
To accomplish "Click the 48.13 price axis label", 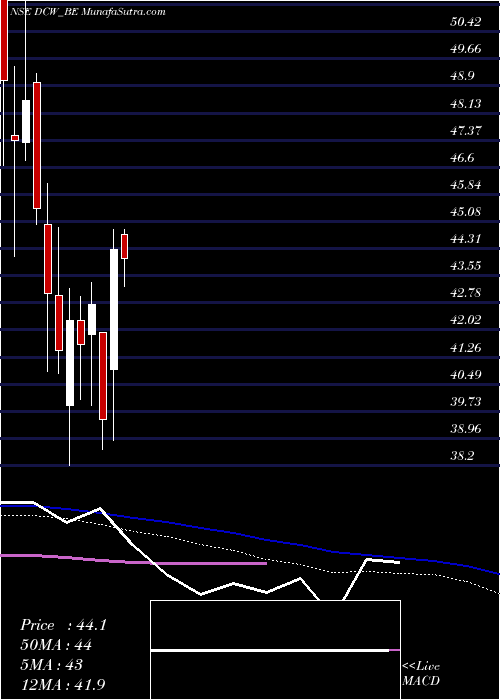I will [x=466, y=104].
